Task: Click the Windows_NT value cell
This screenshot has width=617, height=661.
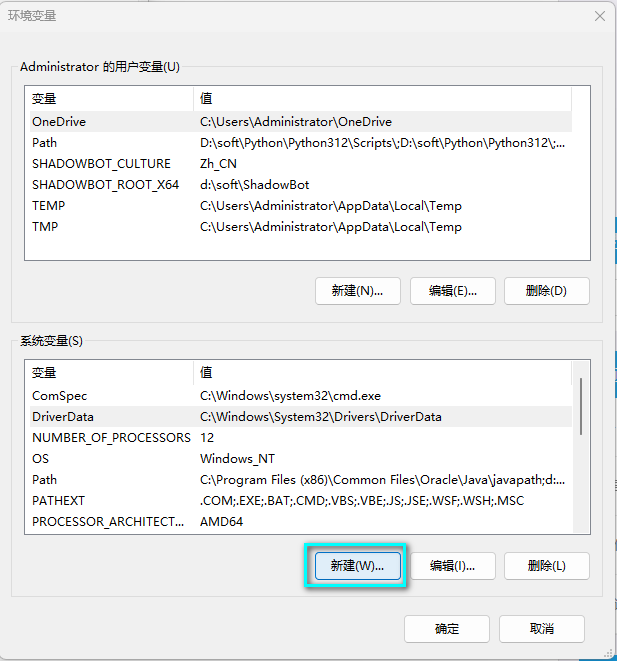Action: [x=237, y=459]
